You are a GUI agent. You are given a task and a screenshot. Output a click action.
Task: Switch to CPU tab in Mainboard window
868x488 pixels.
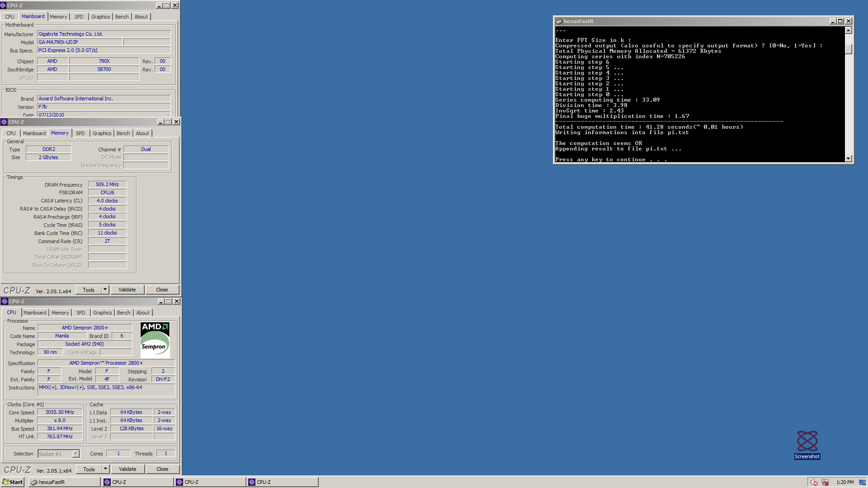(x=9, y=17)
